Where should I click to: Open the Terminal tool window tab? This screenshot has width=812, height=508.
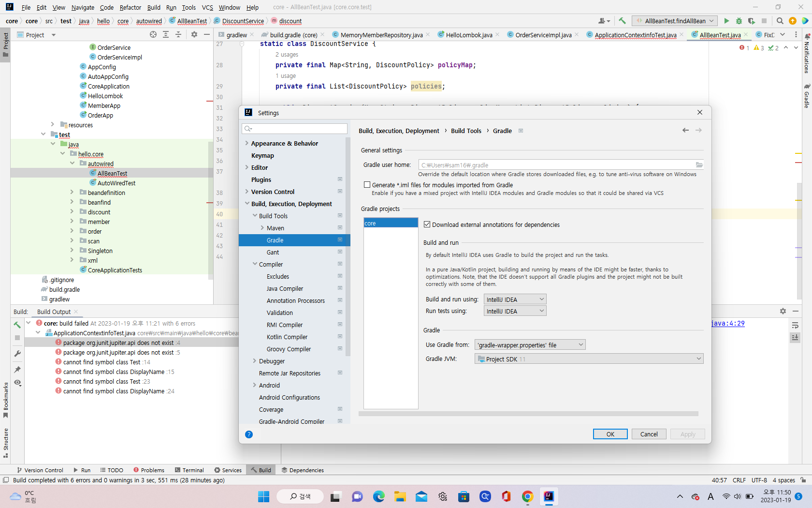pyautogui.click(x=189, y=470)
